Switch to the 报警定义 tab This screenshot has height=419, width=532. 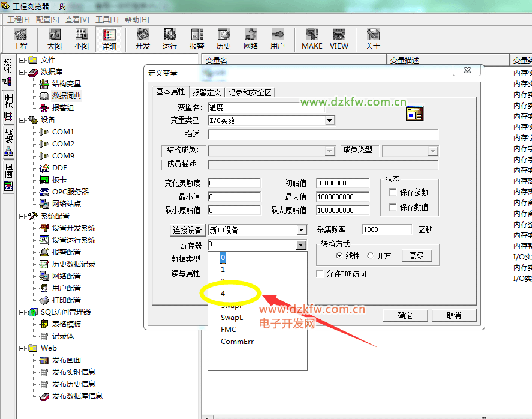click(207, 92)
